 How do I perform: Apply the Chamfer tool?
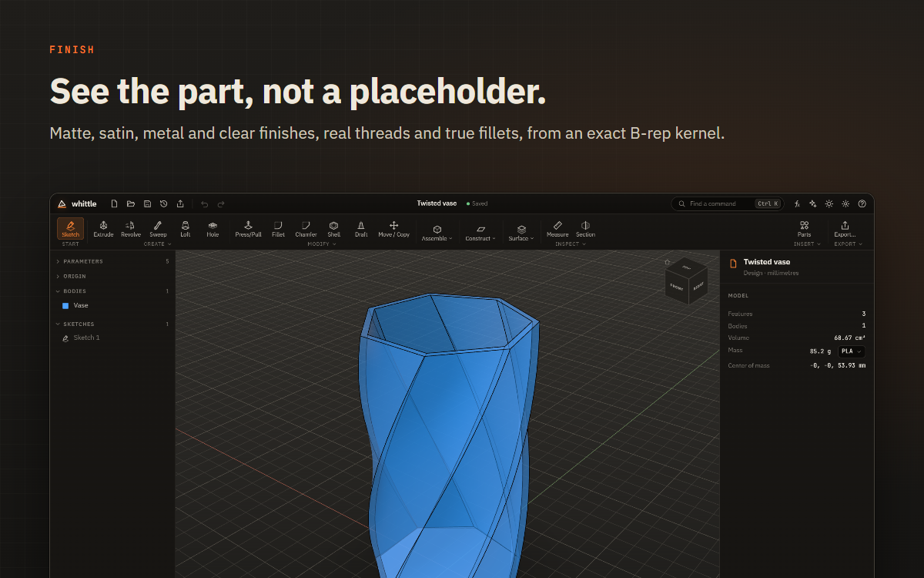pos(306,229)
